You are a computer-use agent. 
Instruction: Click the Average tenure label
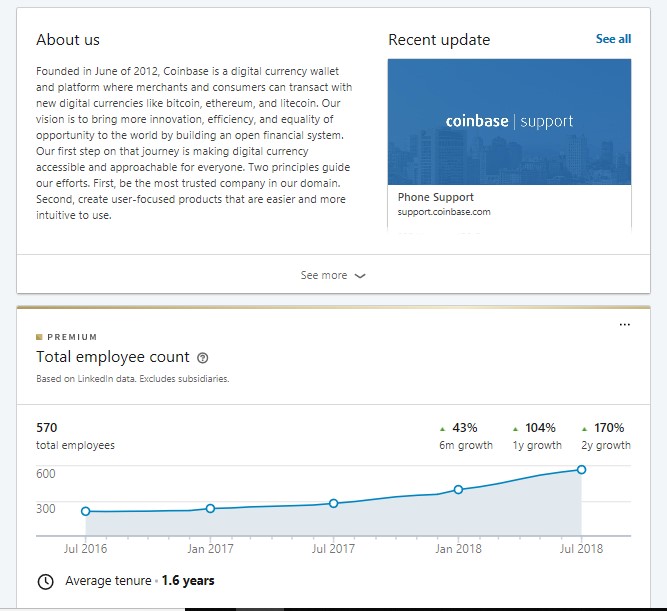(x=108, y=581)
